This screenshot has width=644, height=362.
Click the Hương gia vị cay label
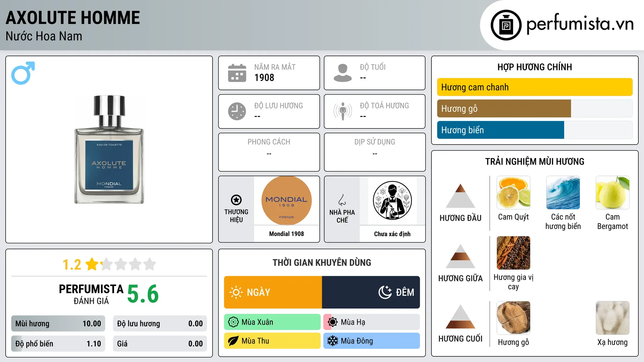pos(514,282)
